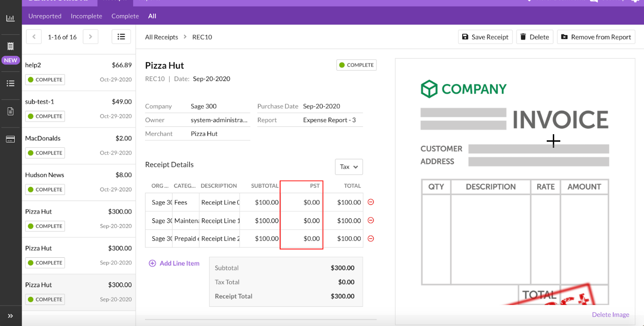
Task: Go to next page of receipts
Action: click(x=90, y=37)
